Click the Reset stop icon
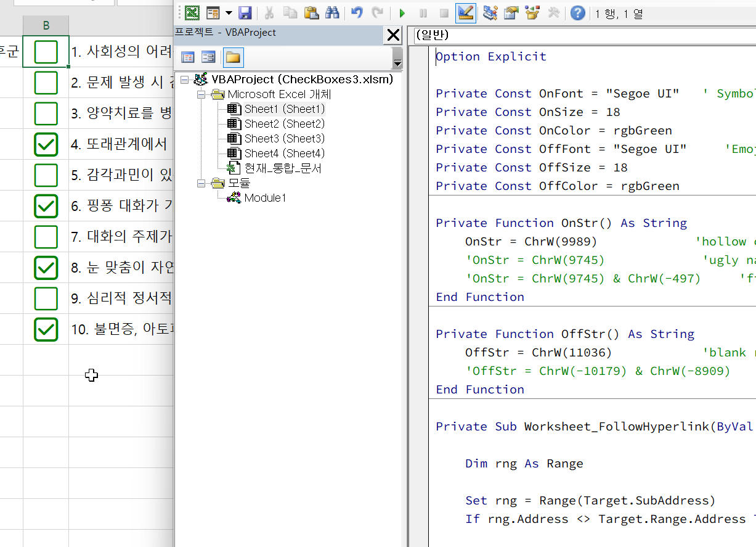Screen dimensions: 756x547 click(x=444, y=12)
